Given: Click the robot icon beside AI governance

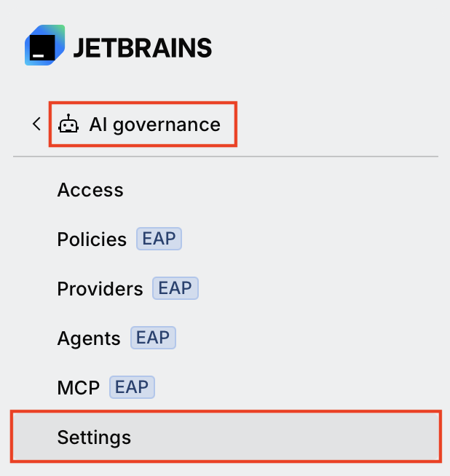Looking at the screenshot, I should [68, 124].
